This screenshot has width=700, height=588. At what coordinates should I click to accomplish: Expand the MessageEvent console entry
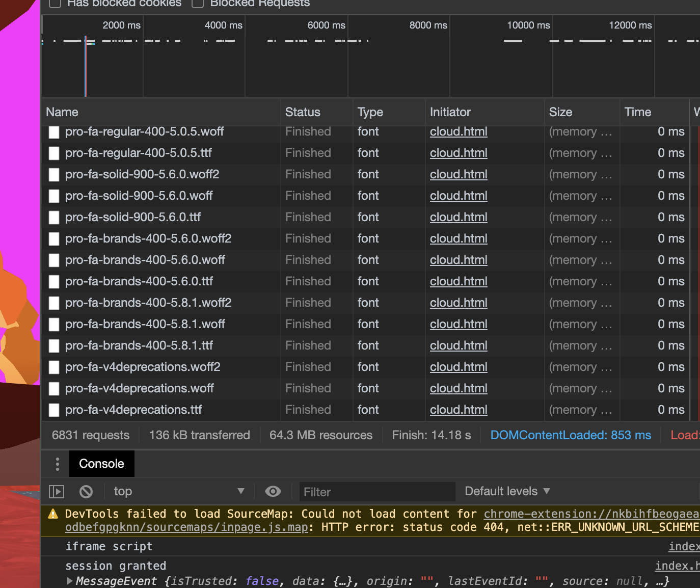pos(69,581)
